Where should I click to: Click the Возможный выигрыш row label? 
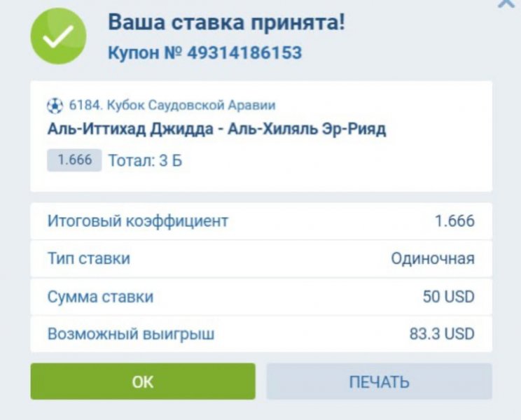(131, 334)
